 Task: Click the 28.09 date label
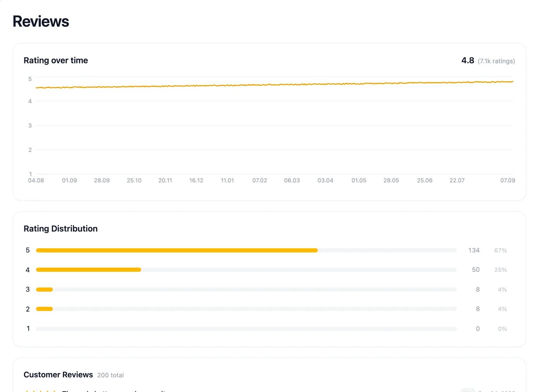point(102,181)
